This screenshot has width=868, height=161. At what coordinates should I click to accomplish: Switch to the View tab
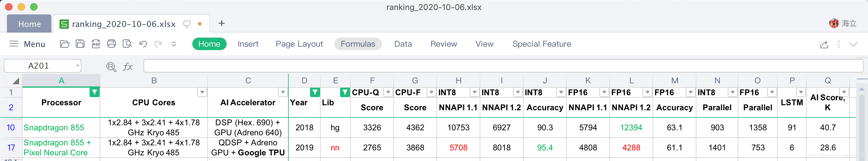pyautogui.click(x=484, y=44)
